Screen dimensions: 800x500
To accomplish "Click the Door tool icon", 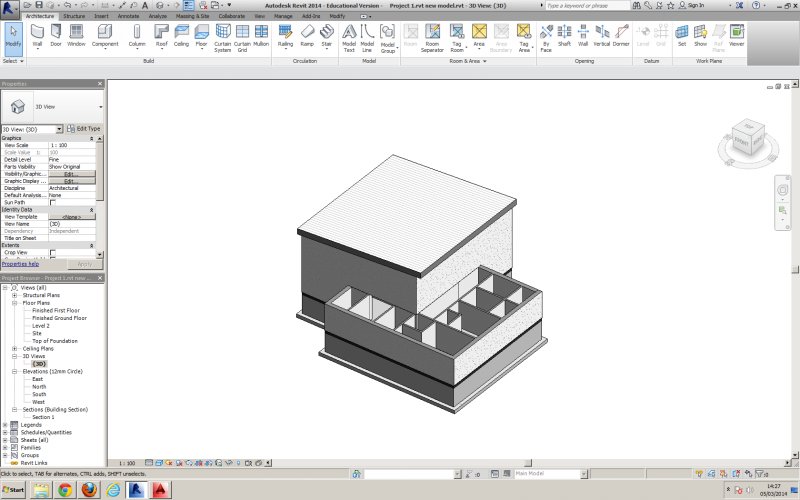I will (x=56, y=36).
